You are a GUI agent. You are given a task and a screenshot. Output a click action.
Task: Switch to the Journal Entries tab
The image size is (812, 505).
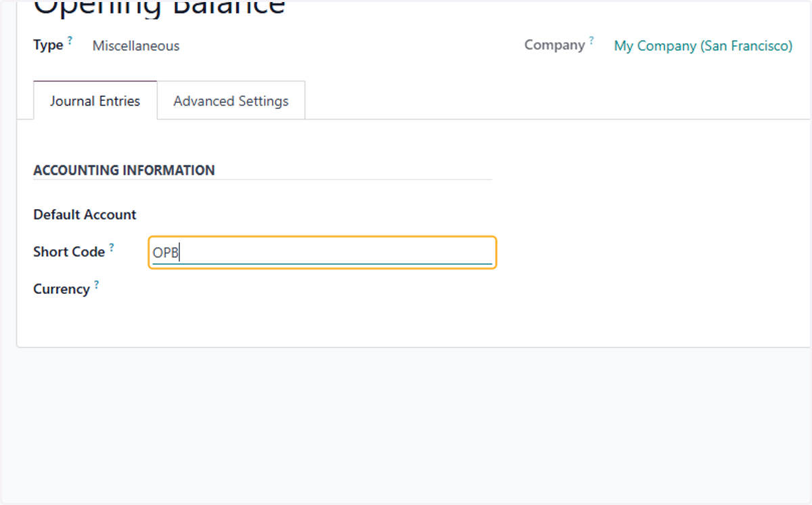click(95, 101)
